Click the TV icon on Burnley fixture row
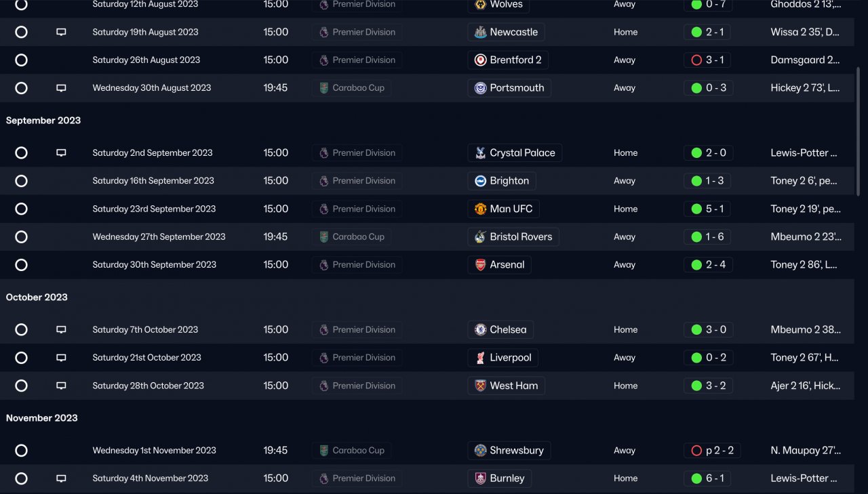The height and width of the screenshot is (494, 868). click(61, 478)
